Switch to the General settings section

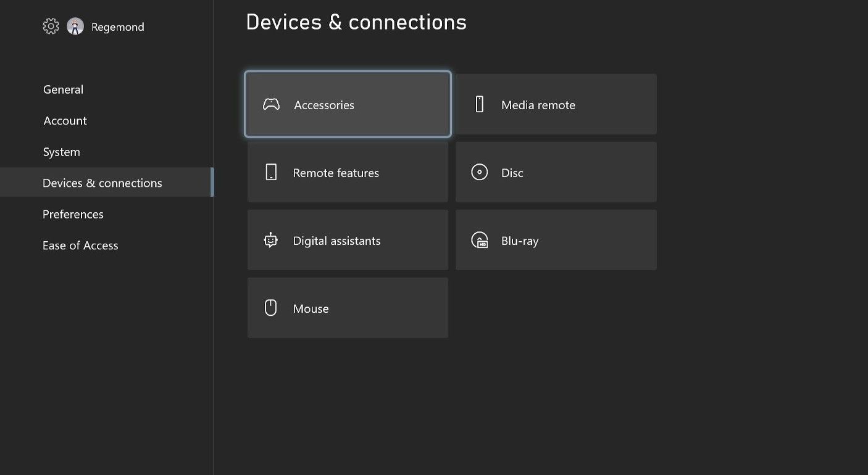(63, 89)
